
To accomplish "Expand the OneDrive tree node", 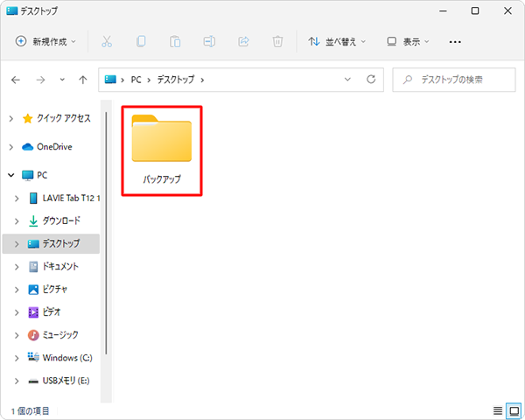I will click(11, 147).
